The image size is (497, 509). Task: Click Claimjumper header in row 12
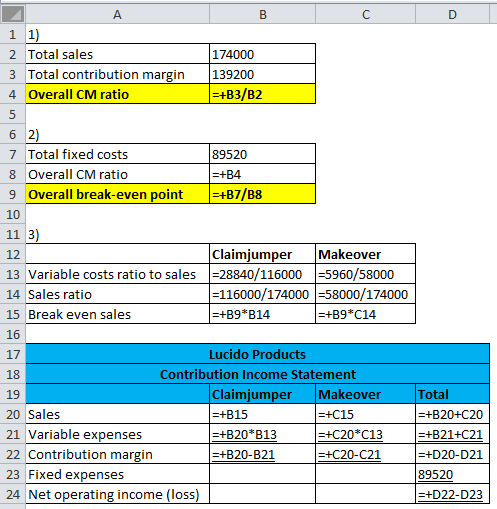[x=262, y=254]
